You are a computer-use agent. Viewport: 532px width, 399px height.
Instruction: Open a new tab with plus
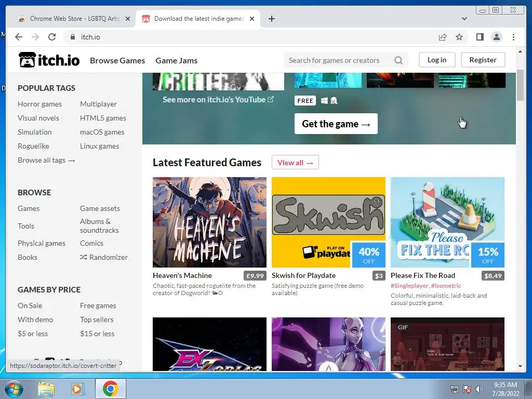point(271,19)
